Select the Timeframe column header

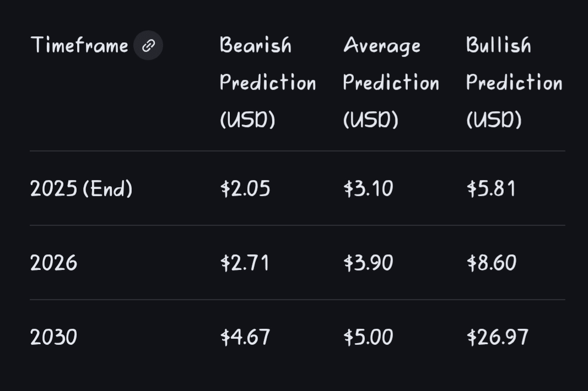click(79, 45)
